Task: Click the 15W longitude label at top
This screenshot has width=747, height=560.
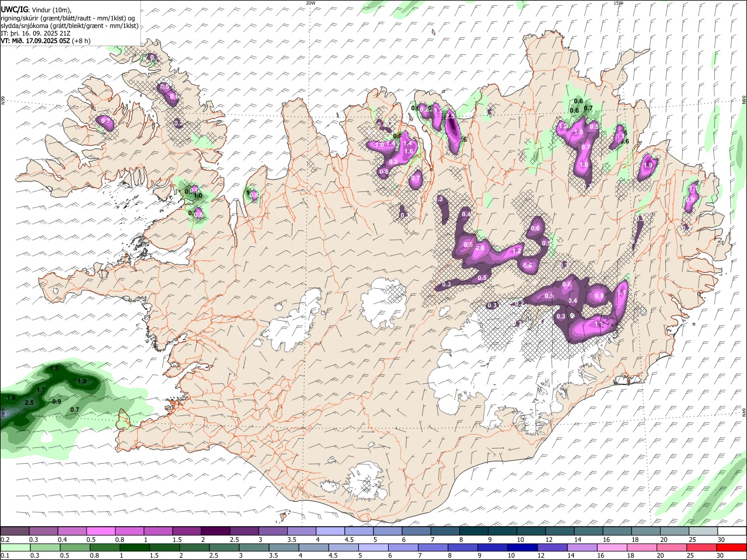Action: click(x=618, y=3)
